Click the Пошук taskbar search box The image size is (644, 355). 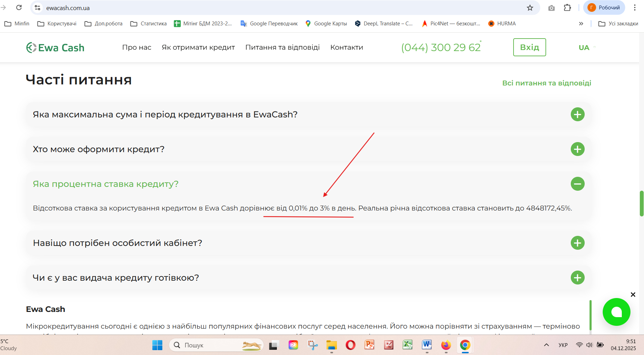216,345
